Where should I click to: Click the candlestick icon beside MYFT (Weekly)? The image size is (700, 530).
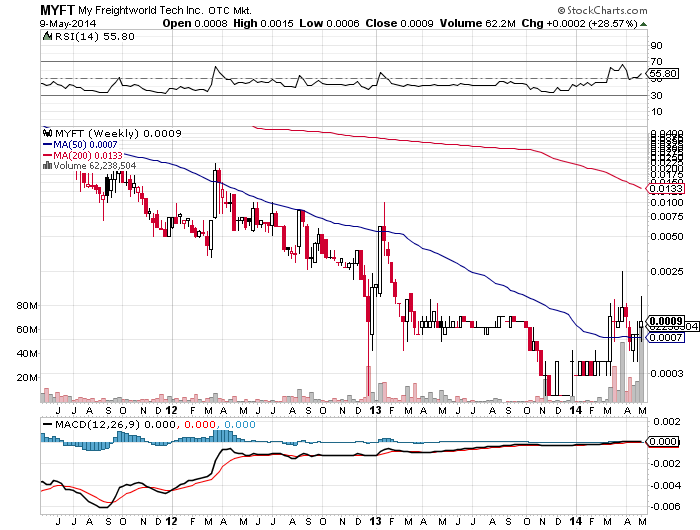pyautogui.click(x=47, y=133)
